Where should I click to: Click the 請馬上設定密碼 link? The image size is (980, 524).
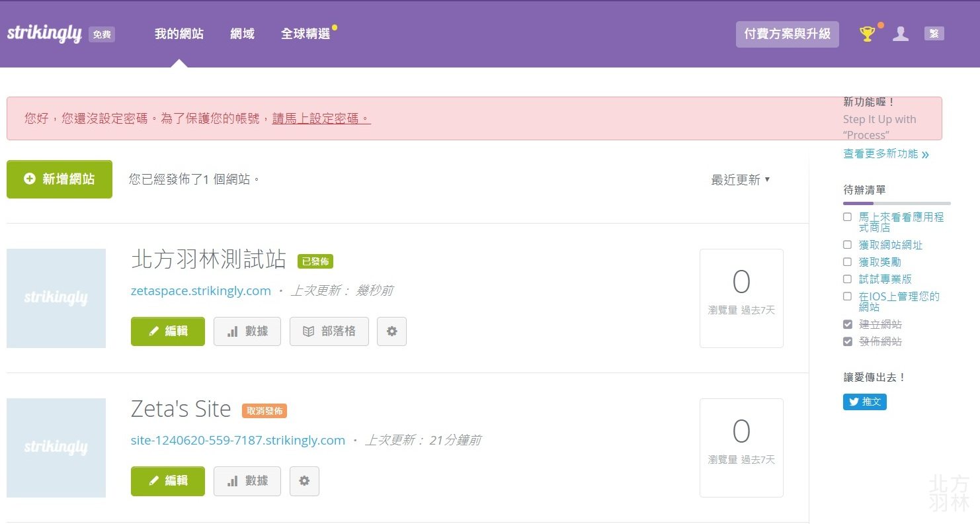[x=321, y=118]
